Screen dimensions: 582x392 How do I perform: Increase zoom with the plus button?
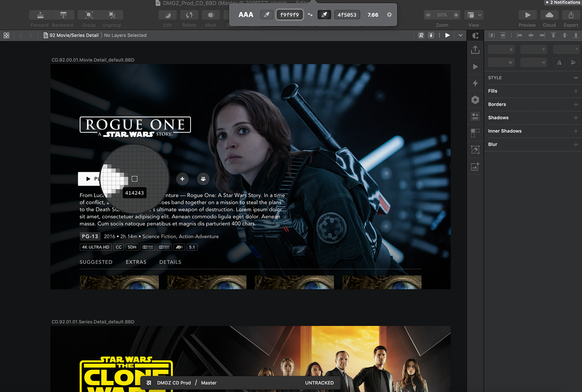coord(456,15)
